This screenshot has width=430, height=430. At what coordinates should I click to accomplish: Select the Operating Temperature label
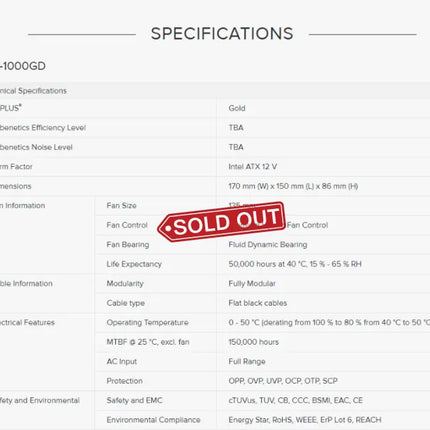(x=147, y=322)
